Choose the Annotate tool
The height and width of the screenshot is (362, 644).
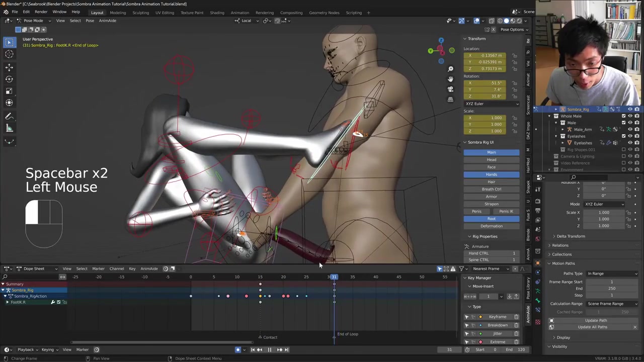[9, 116]
